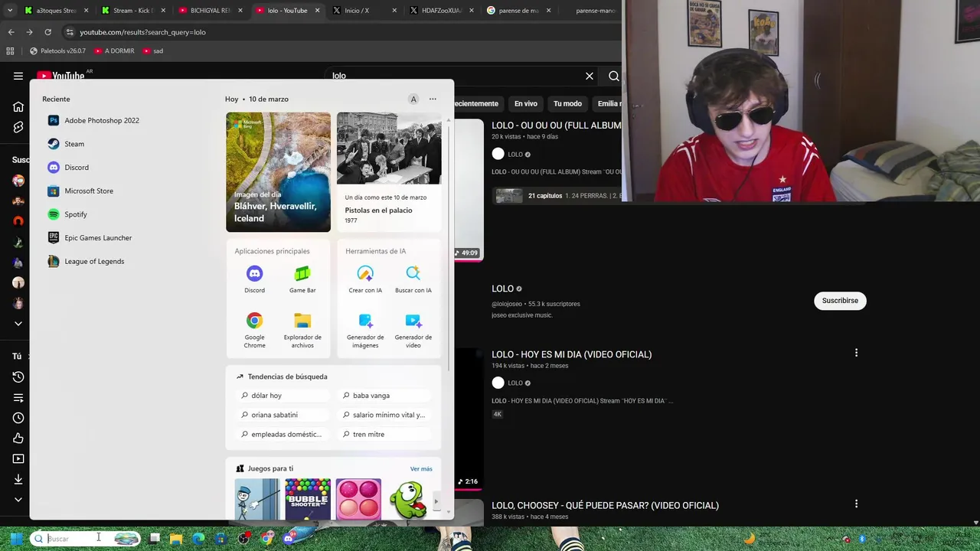Switch to BICHIGYAL Chrome tab
The width and height of the screenshot is (980, 551).
point(211,11)
